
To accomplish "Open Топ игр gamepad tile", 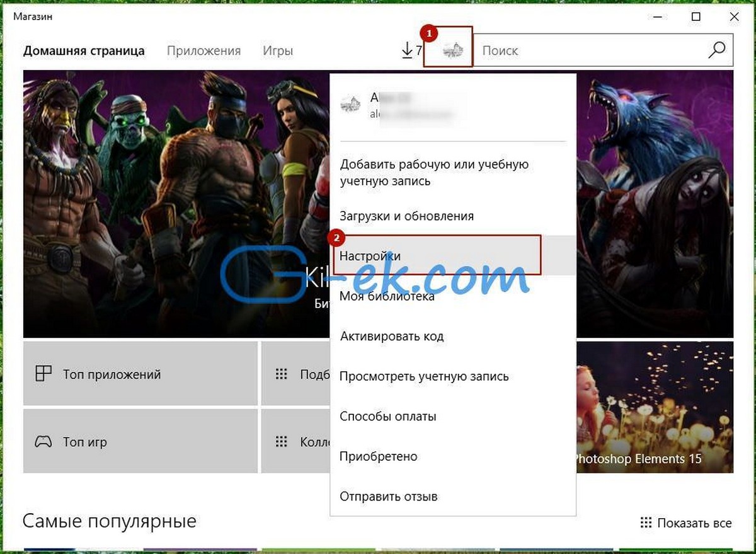I will (140, 441).
